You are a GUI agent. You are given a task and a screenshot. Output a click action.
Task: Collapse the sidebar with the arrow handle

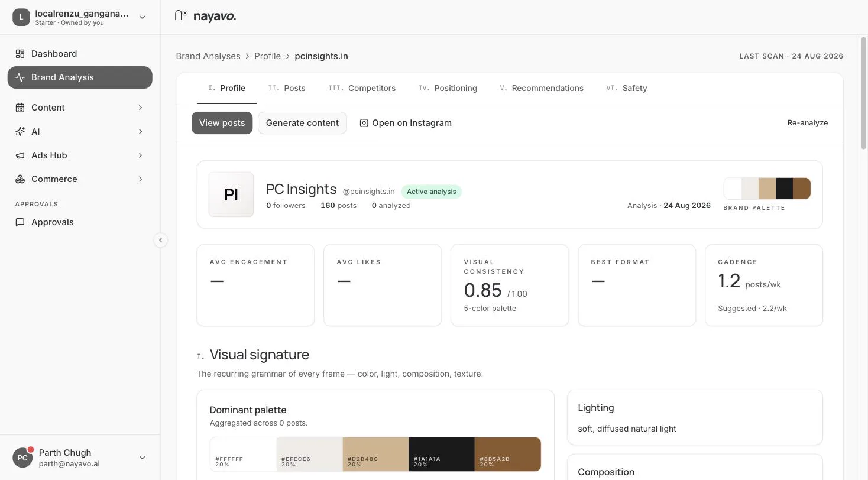[x=160, y=240]
